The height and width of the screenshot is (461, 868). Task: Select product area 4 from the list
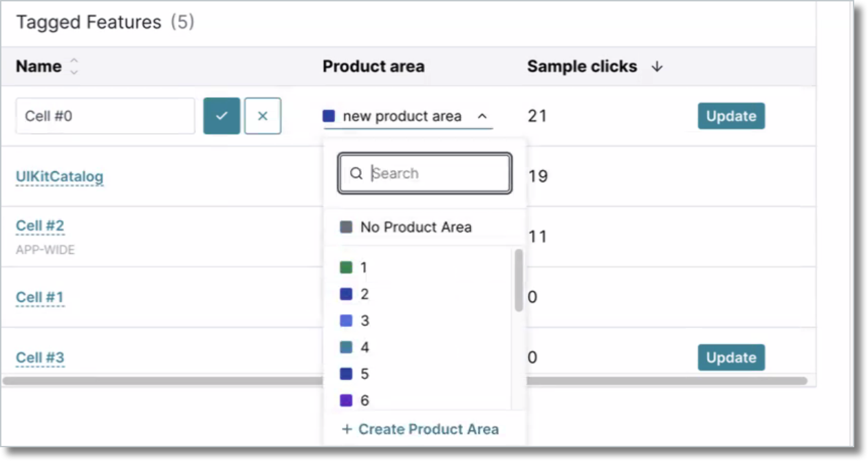tap(364, 347)
